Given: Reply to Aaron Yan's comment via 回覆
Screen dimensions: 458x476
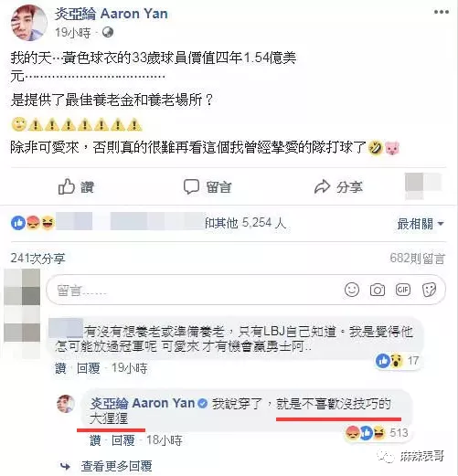Looking at the screenshot, I should coord(123,440).
